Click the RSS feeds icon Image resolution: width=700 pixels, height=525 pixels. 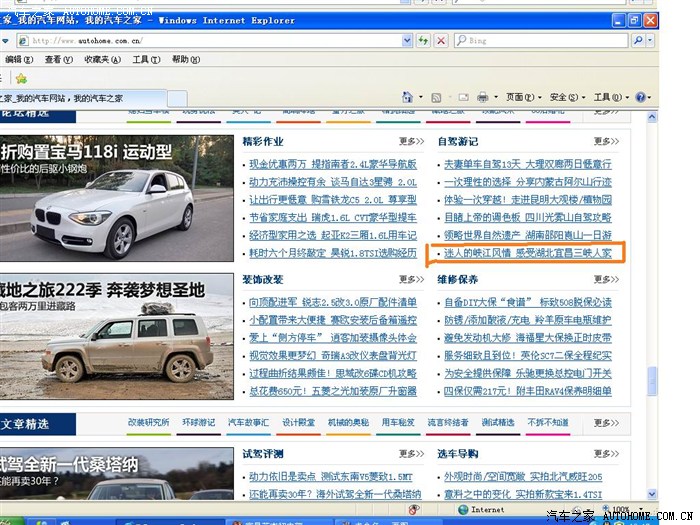coord(436,97)
